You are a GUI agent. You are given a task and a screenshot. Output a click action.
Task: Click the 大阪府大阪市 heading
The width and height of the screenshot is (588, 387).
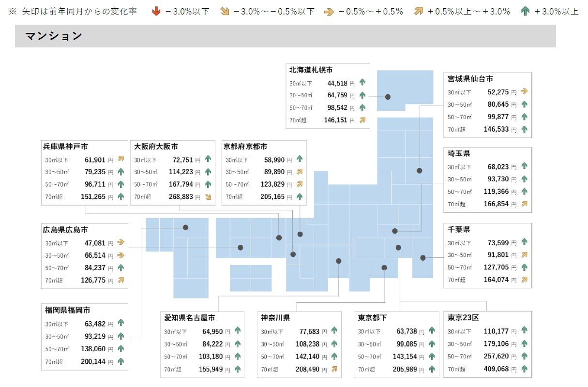coord(155,146)
